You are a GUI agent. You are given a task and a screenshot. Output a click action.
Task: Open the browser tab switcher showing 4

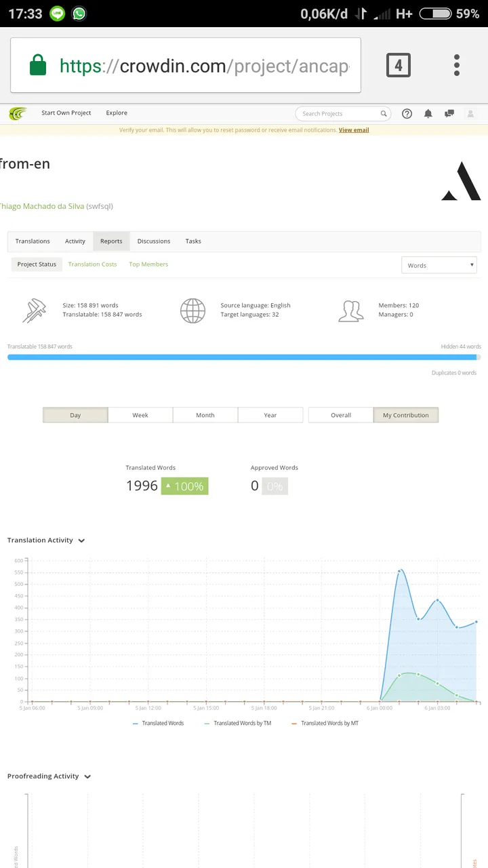coord(399,65)
